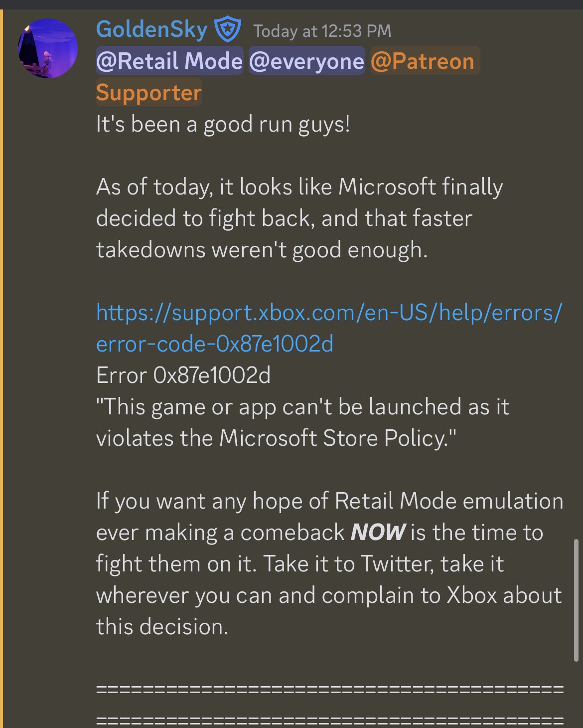This screenshot has height=728, width=583.
Task: Click the top equals-sign divider line
Action: 329,690
